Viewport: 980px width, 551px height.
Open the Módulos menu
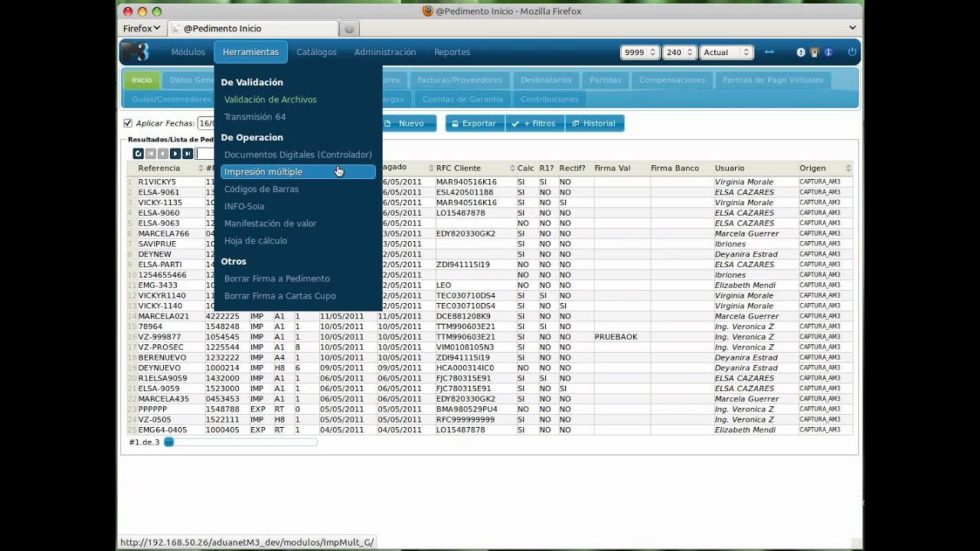click(188, 52)
